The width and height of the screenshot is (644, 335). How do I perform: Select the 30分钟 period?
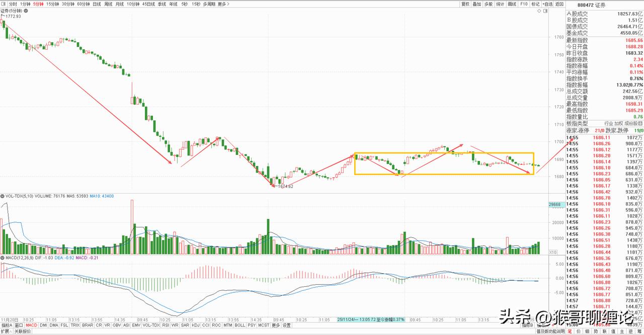click(x=68, y=4)
